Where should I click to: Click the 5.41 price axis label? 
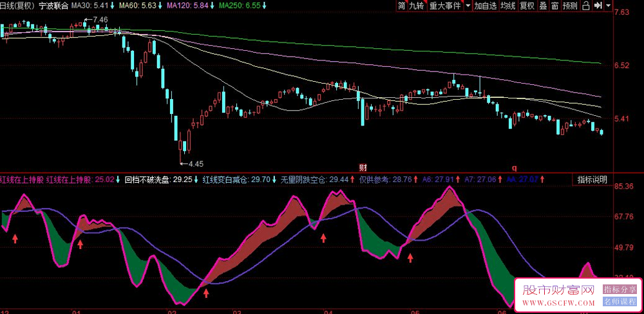tap(622, 119)
